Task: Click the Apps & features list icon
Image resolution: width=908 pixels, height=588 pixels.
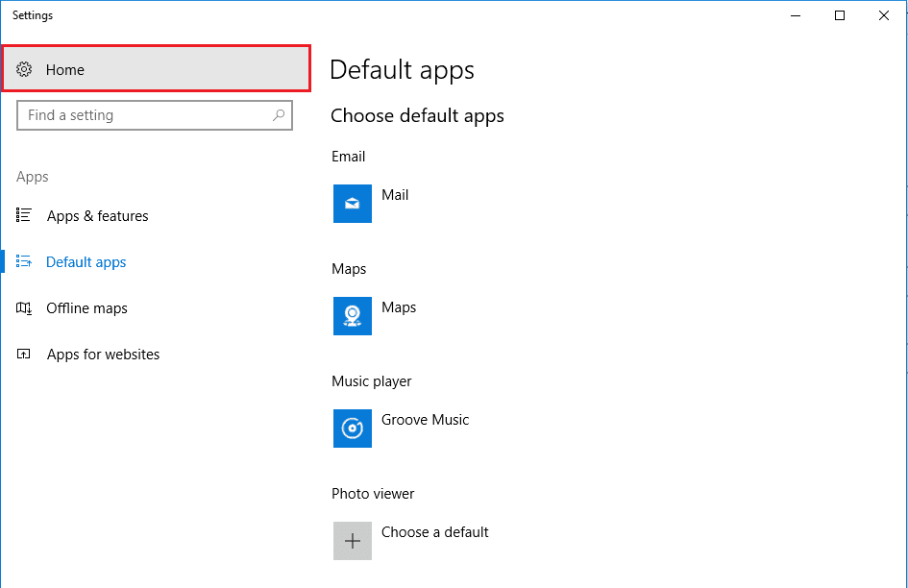Action: pyautogui.click(x=25, y=216)
